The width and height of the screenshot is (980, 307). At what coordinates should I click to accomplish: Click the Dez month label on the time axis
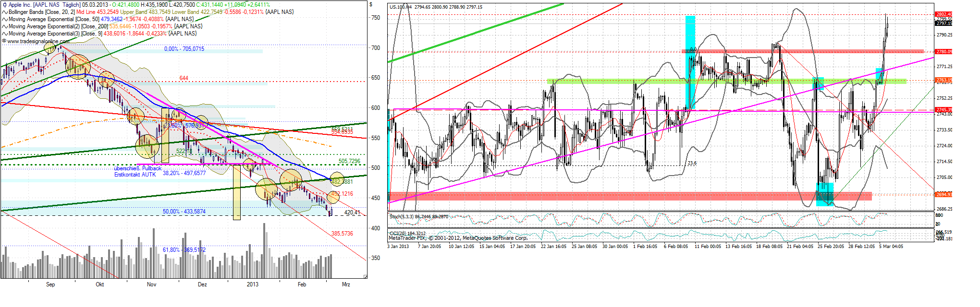point(202,284)
